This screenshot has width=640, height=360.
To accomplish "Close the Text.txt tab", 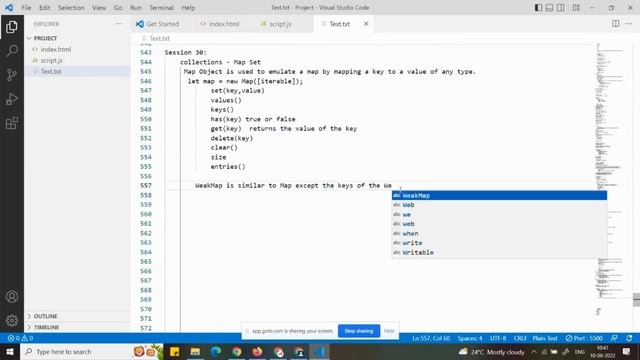I will coord(366,24).
